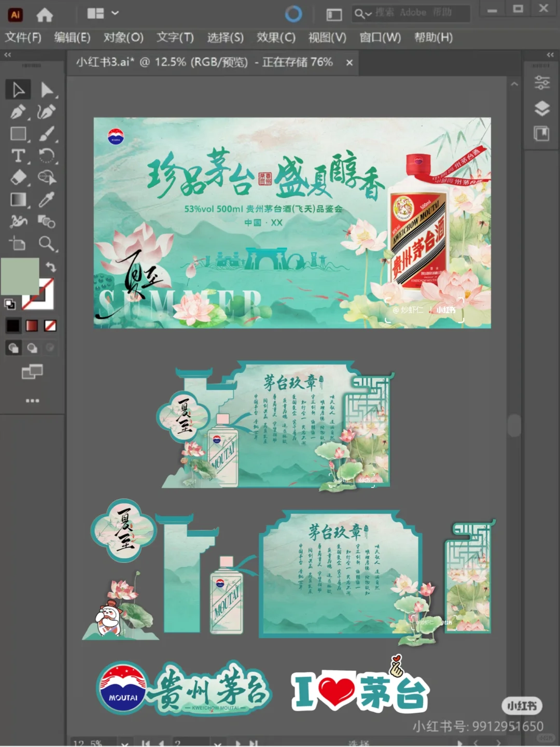Screen dimensions: 560x747
Task: Open 帮助(H) menu
Action: (433, 37)
